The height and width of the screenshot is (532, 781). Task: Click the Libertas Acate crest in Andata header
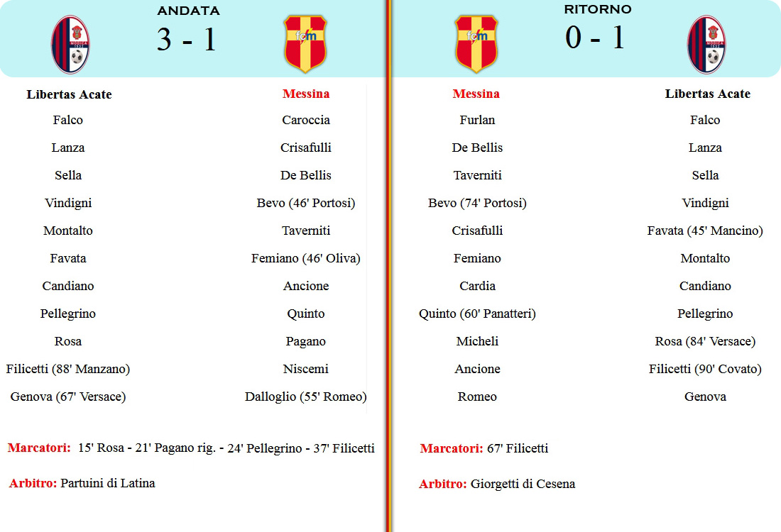tap(70, 45)
